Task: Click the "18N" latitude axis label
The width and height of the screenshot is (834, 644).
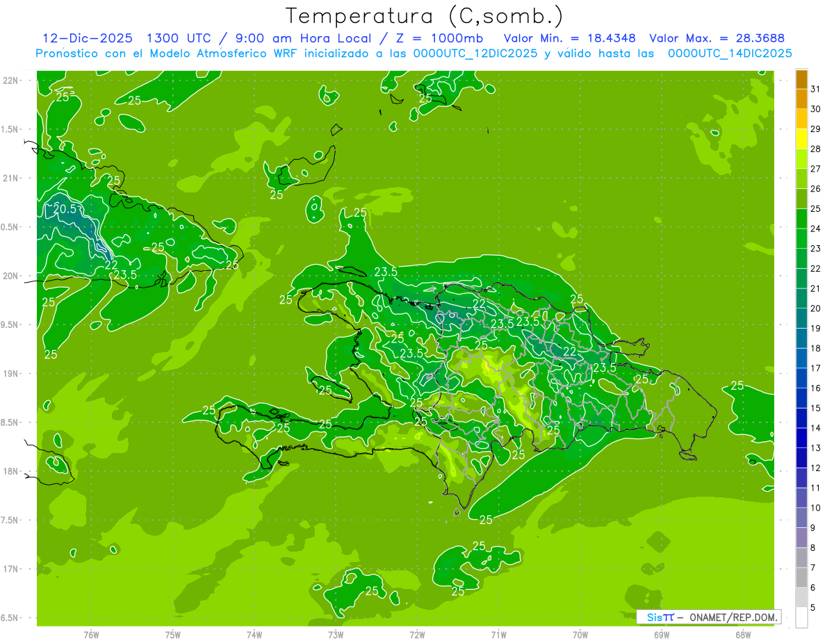Action: click(x=10, y=471)
